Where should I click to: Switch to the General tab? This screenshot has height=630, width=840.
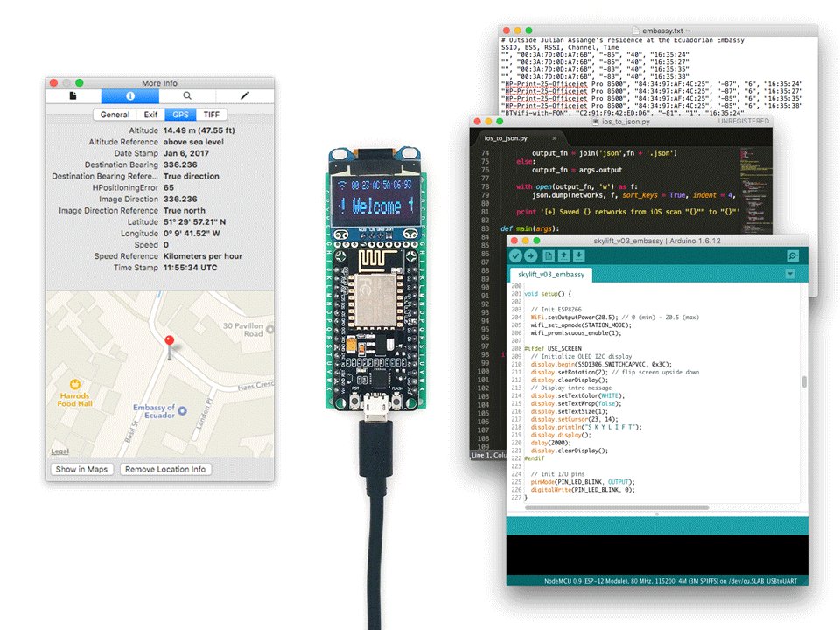(115, 115)
